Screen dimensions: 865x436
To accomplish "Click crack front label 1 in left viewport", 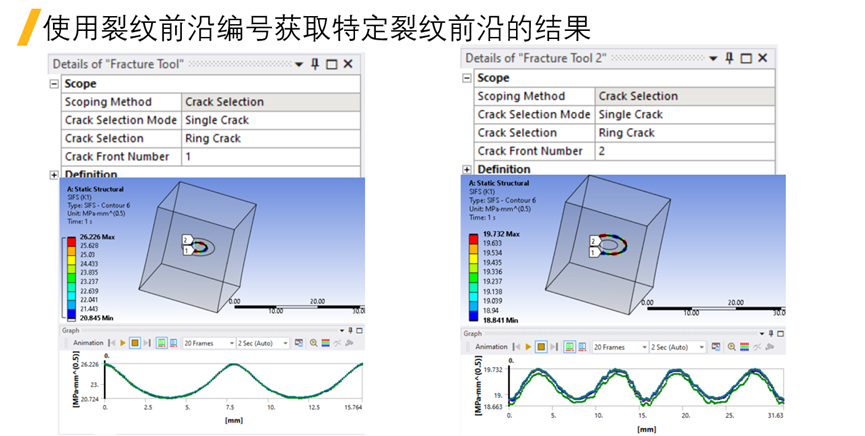I will [x=188, y=251].
